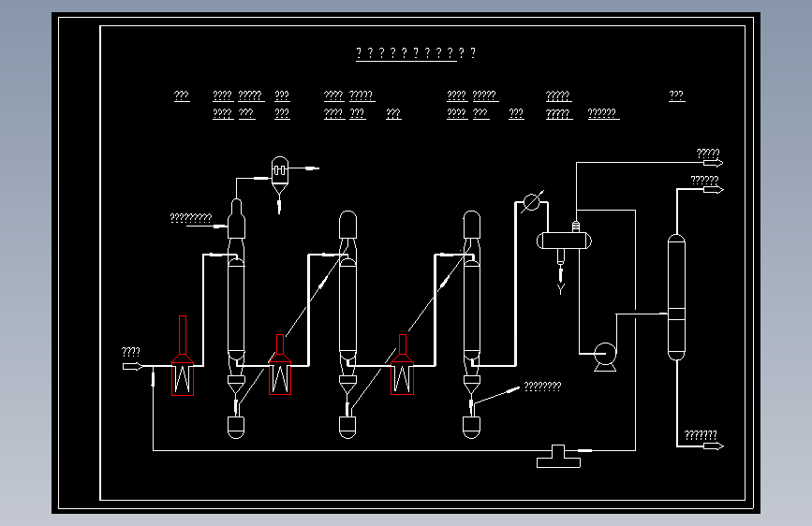Image resolution: width=812 pixels, height=526 pixels.
Task: Click the collection vessel below third reactor
Action: (x=471, y=428)
